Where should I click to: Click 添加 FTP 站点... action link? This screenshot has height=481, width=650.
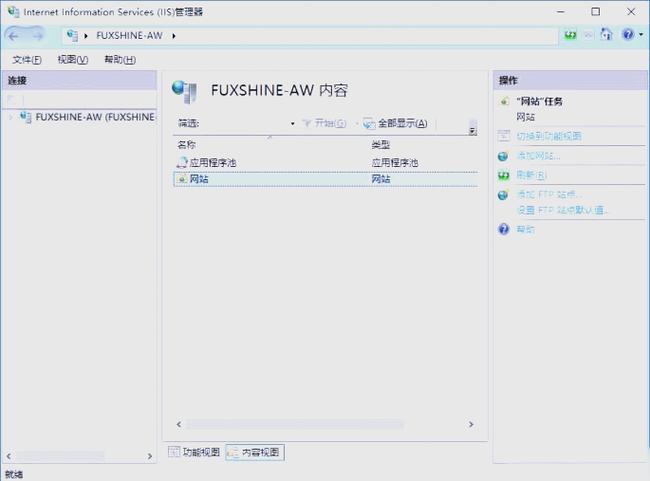[549, 194]
